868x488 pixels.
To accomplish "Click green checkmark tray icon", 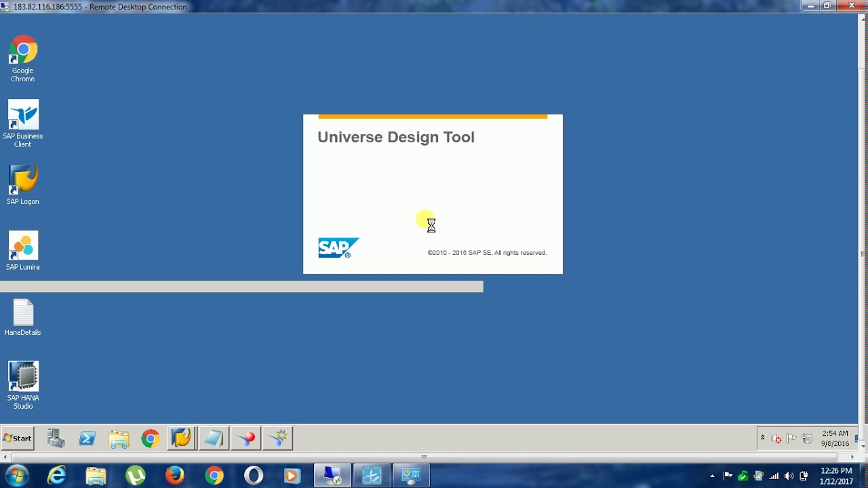I will (743, 476).
